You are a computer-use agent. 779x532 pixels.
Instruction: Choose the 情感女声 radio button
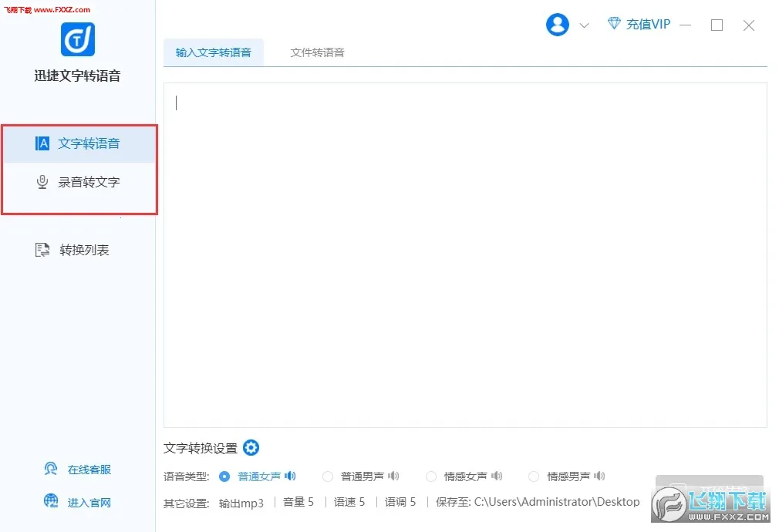pyautogui.click(x=431, y=476)
